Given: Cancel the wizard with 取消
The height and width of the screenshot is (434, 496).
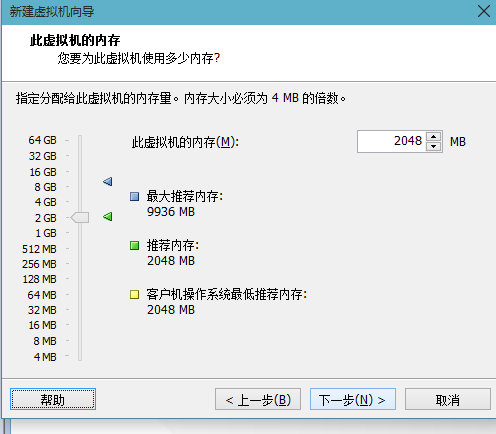Looking at the screenshot, I should point(448,399).
